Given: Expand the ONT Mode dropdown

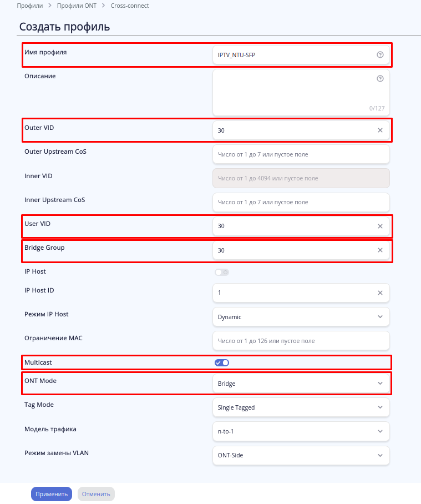Looking at the screenshot, I should coord(301,383).
